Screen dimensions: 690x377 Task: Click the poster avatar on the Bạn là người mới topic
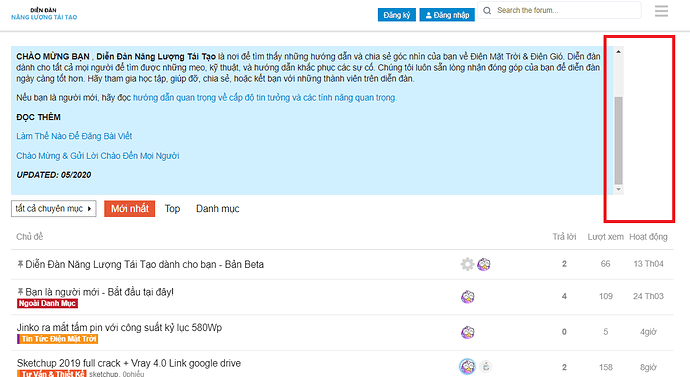468,296
